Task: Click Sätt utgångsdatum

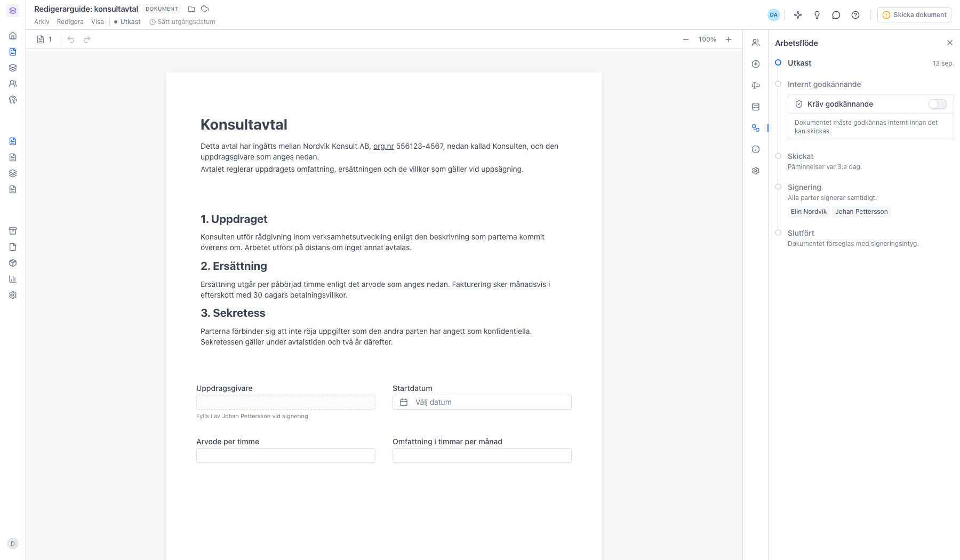Action: click(182, 22)
